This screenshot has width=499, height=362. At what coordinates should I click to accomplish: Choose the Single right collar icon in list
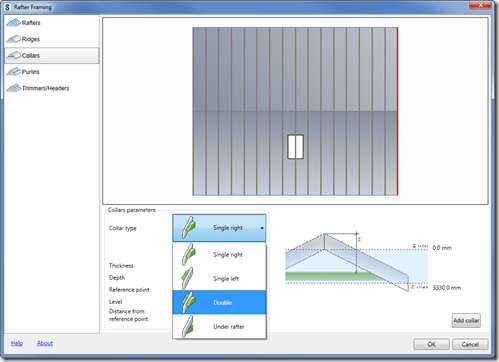(x=188, y=254)
